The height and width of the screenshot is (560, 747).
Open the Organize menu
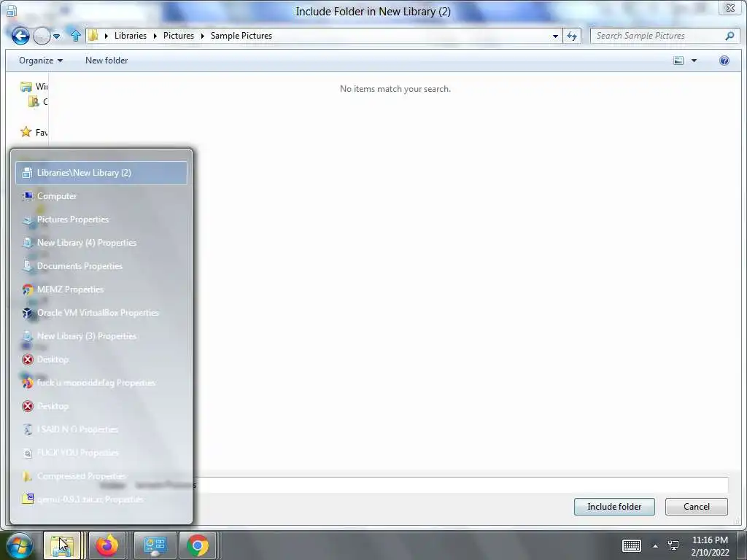(41, 61)
